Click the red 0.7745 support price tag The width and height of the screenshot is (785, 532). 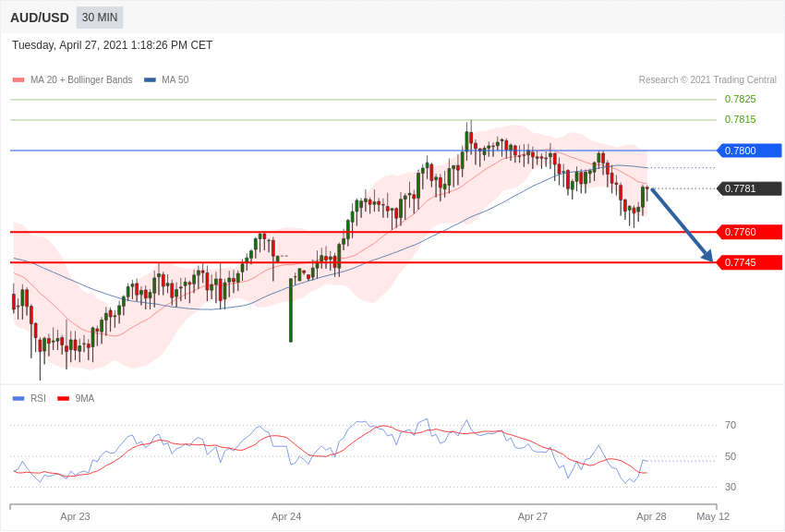pos(750,262)
